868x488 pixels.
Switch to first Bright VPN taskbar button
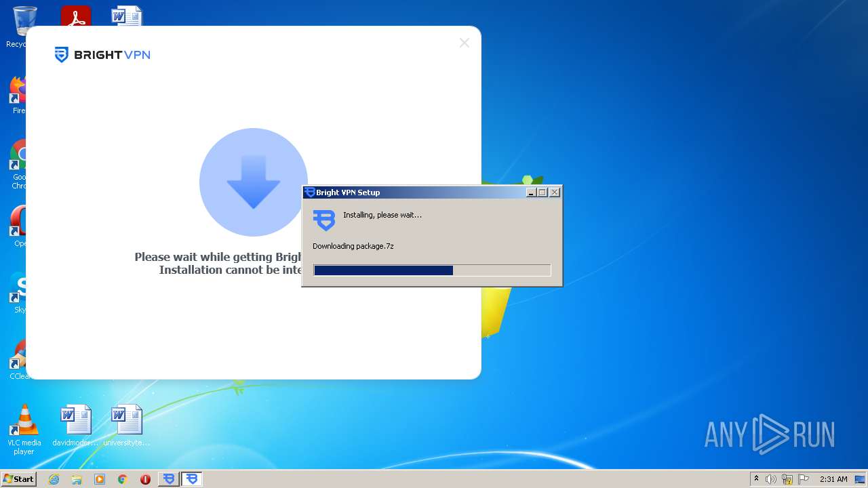(x=169, y=479)
